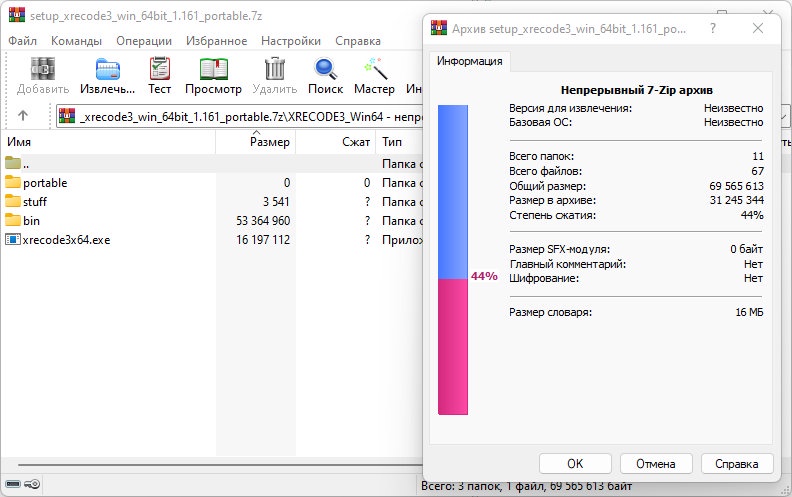Viewport: 792px width, 497px height.
Task: Click the Извлечь (Extract) toolbar icon
Action: point(107,69)
